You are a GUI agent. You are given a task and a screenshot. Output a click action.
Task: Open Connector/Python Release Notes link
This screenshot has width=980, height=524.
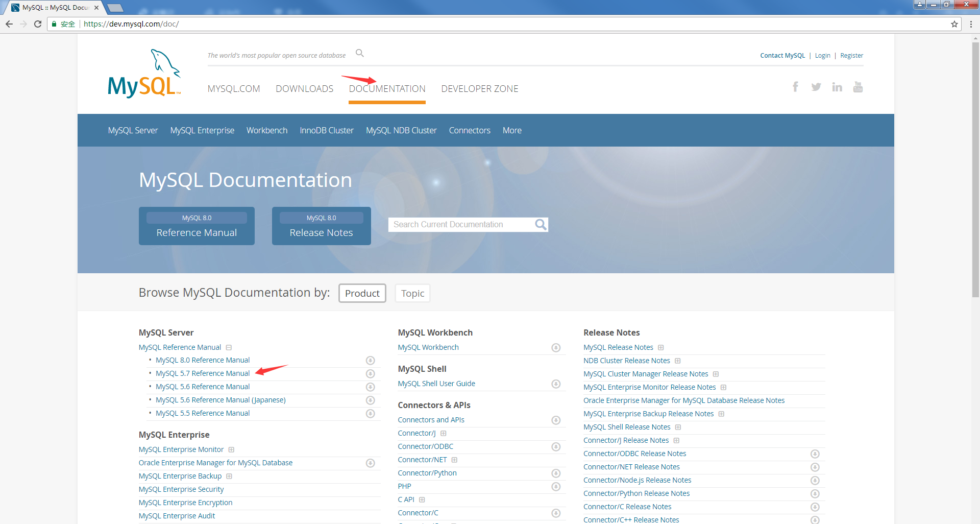636,493
